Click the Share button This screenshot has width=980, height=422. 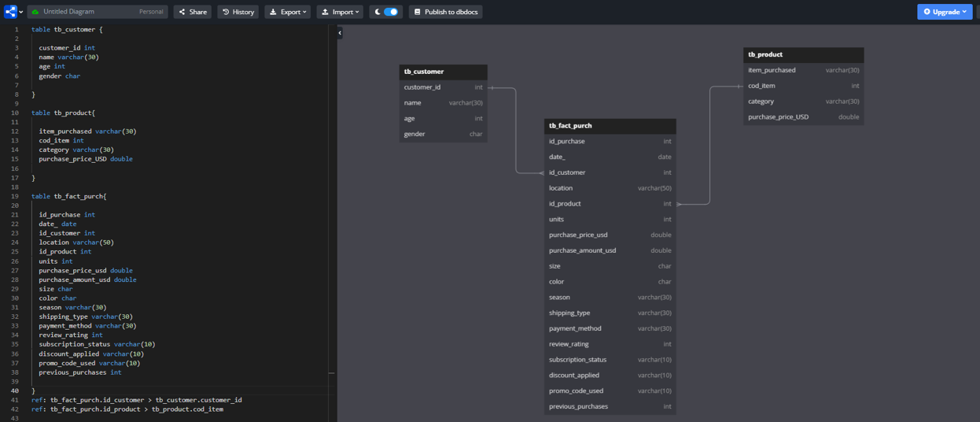[193, 12]
